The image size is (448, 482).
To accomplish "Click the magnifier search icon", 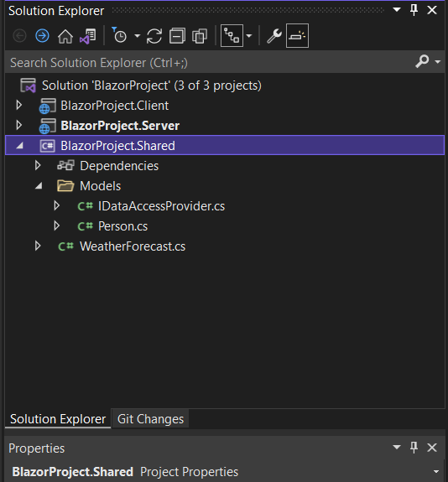I will tap(422, 61).
